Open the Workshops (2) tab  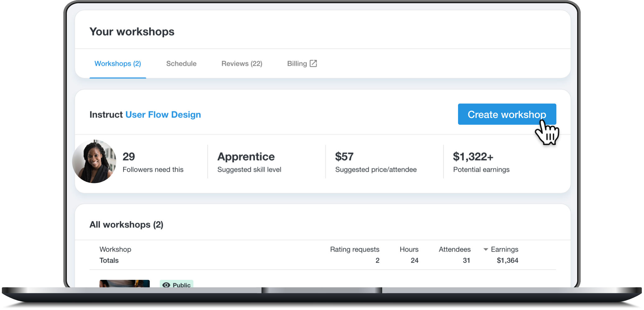point(118,63)
